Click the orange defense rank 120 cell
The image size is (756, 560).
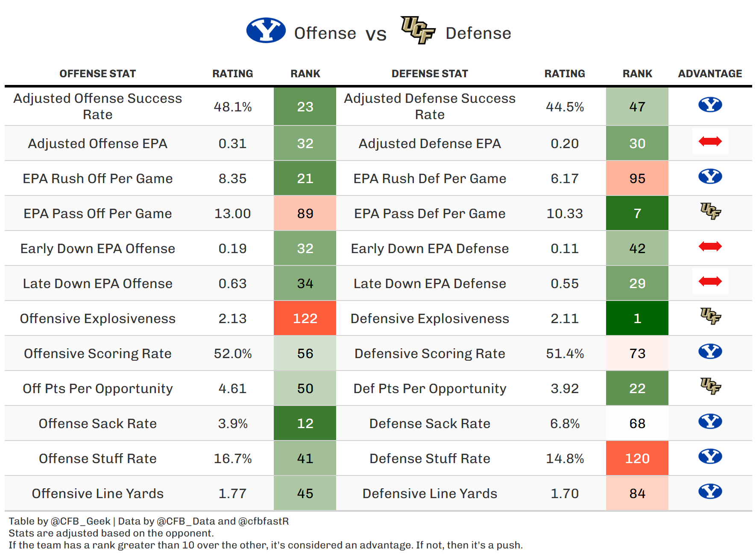(x=637, y=458)
